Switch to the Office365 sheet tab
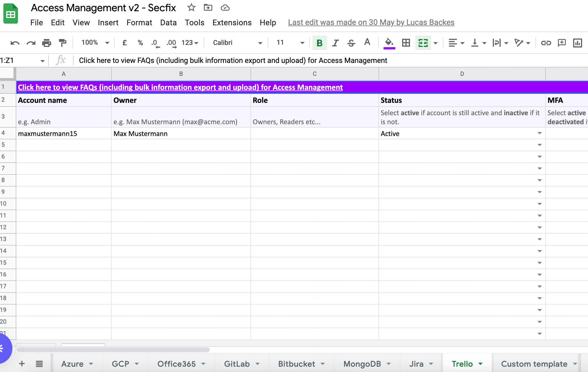The width and height of the screenshot is (588, 372). pyautogui.click(x=181, y=364)
